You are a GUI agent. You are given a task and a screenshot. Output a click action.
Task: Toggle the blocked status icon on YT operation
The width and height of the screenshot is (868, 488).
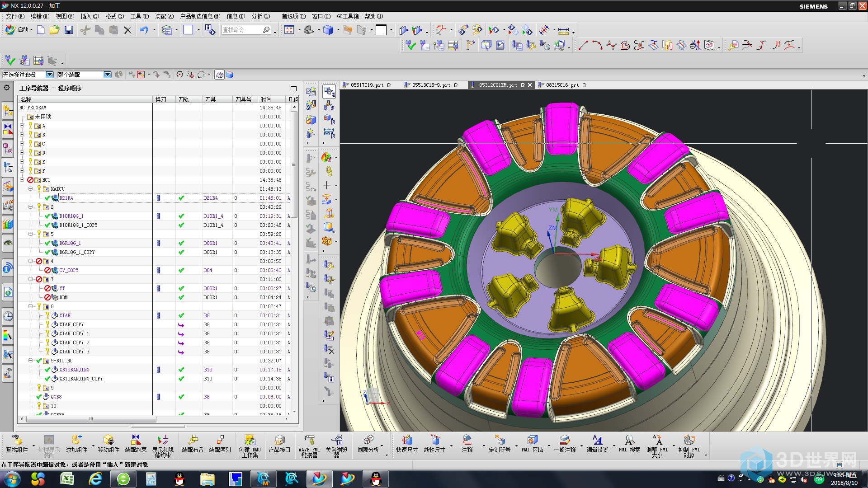(x=47, y=288)
